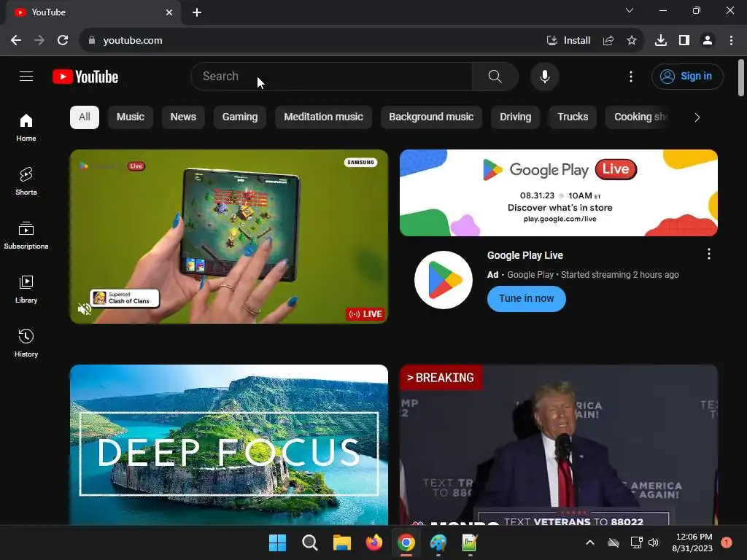Unmute the Clash of Clans live preview
Viewport: 747px width, 560px height.
85,309
